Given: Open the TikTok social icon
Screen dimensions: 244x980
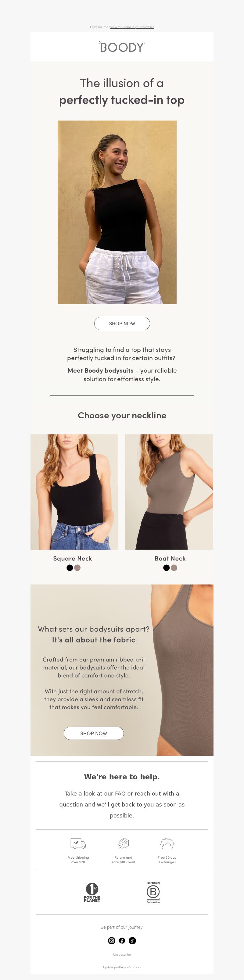Looking at the screenshot, I should click(x=132, y=940).
